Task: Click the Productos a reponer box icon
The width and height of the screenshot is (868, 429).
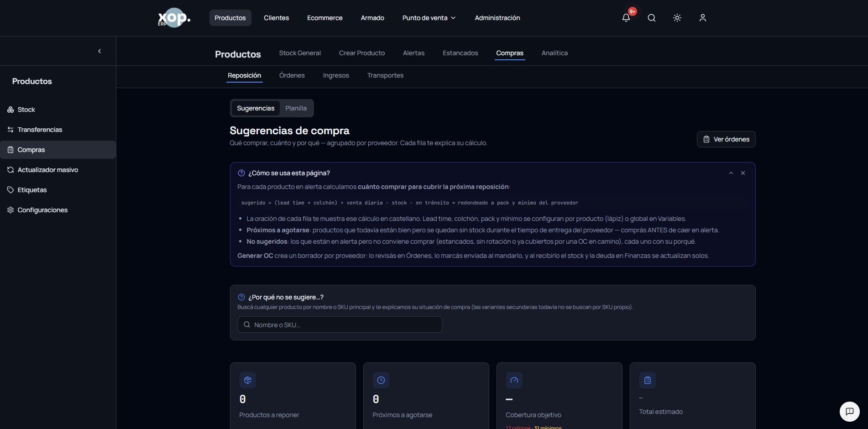Action: tap(248, 380)
